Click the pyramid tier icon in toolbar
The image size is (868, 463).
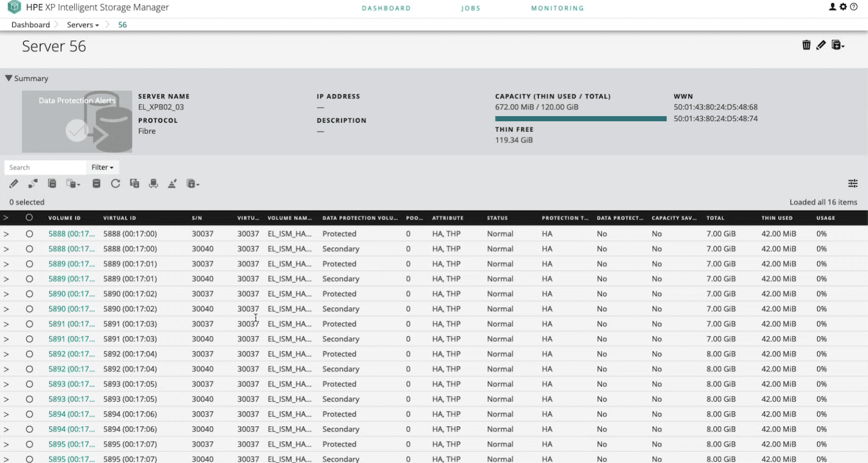pyautogui.click(x=172, y=183)
